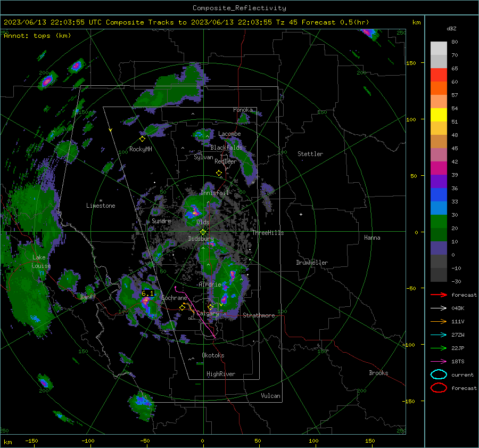Screen dimensions: 479x448
Task: Click the Ponoka label
Action: coord(243,110)
